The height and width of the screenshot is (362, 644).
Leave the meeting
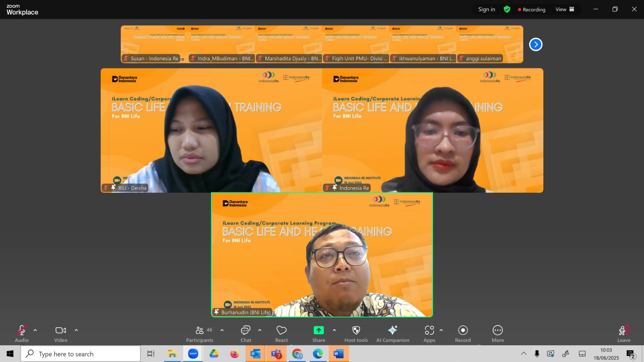[x=624, y=334]
